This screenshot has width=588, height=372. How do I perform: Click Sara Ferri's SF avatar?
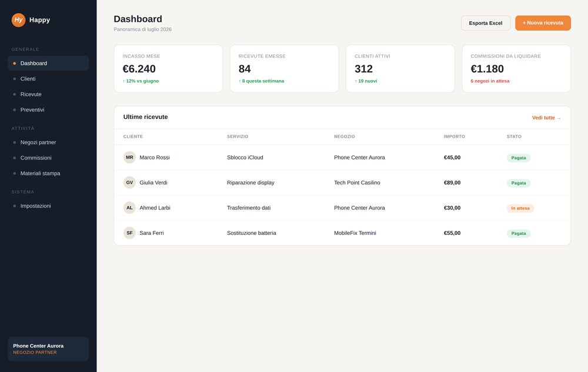(129, 232)
